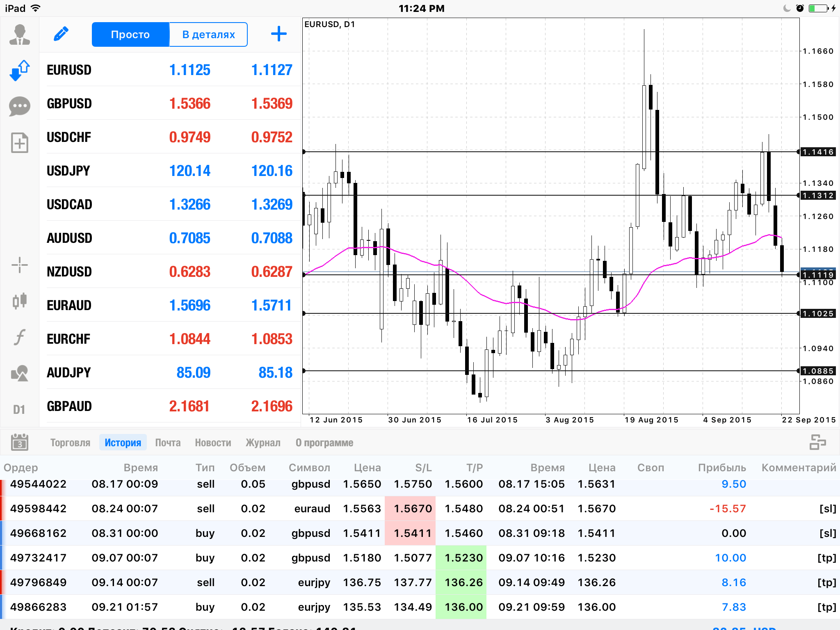Select the USDCAD symbol row
Image resolution: width=840 pixels, height=630 pixels.
pyautogui.click(x=170, y=204)
